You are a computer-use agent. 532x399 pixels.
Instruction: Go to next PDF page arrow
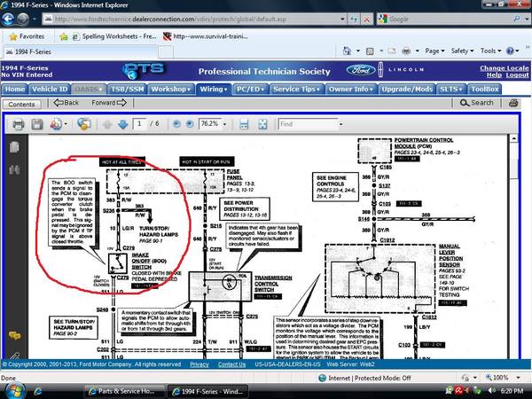122,124
